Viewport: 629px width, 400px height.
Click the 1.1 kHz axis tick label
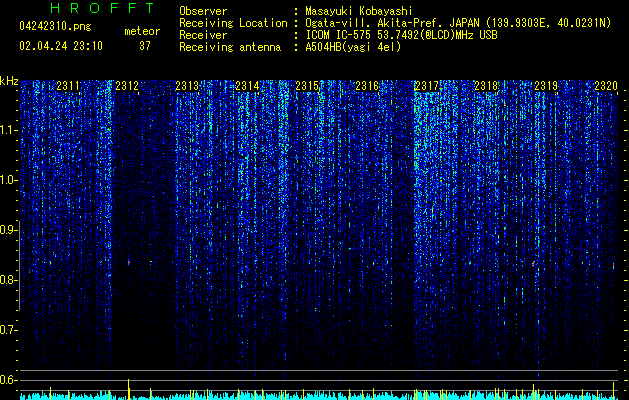[9, 131]
